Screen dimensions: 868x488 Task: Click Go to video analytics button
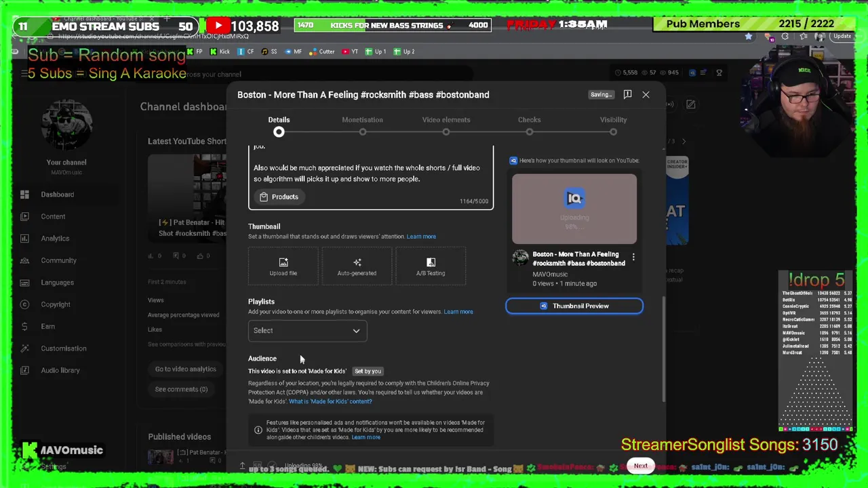[185, 369]
